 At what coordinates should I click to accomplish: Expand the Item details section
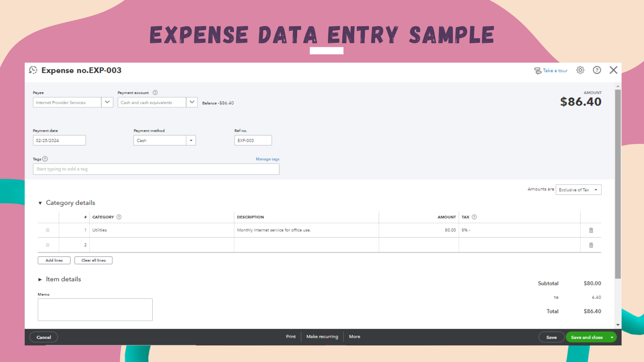[40, 280]
